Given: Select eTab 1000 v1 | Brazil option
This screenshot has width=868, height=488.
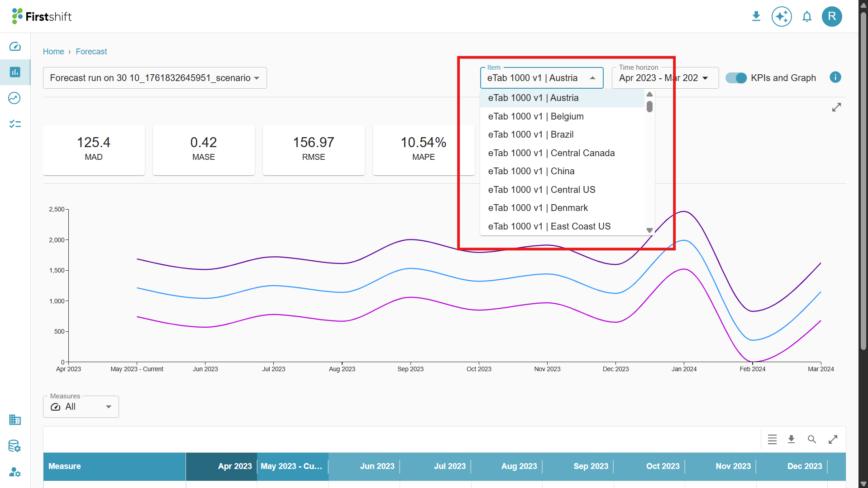Looking at the screenshot, I should coord(562,134).
